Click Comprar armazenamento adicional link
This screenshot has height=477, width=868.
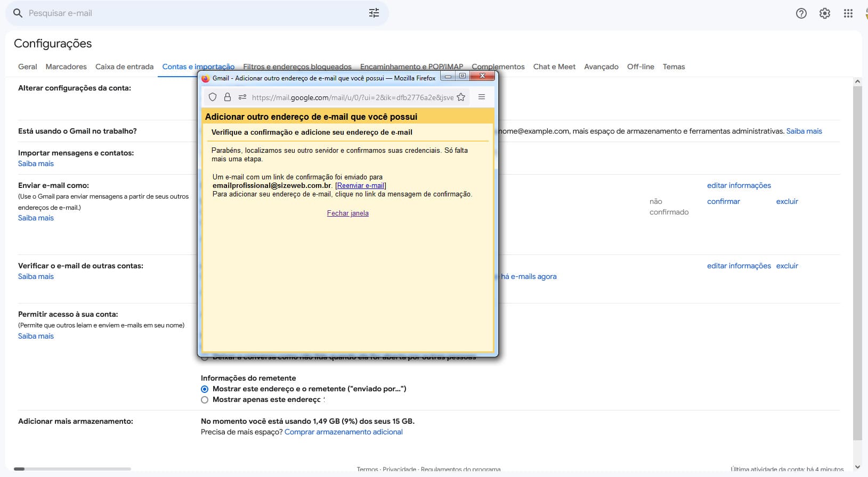click(x=343, y=432)
